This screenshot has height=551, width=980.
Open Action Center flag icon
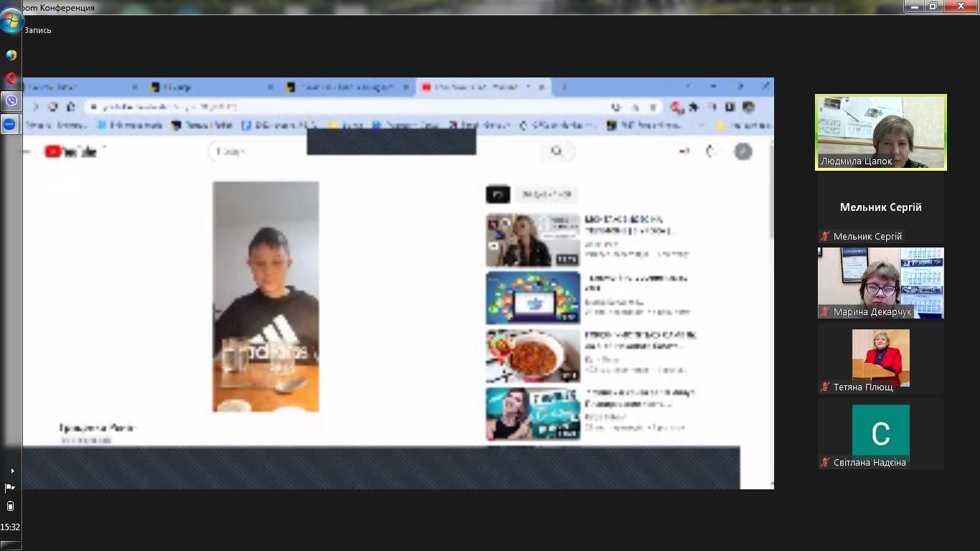(10, 488)
